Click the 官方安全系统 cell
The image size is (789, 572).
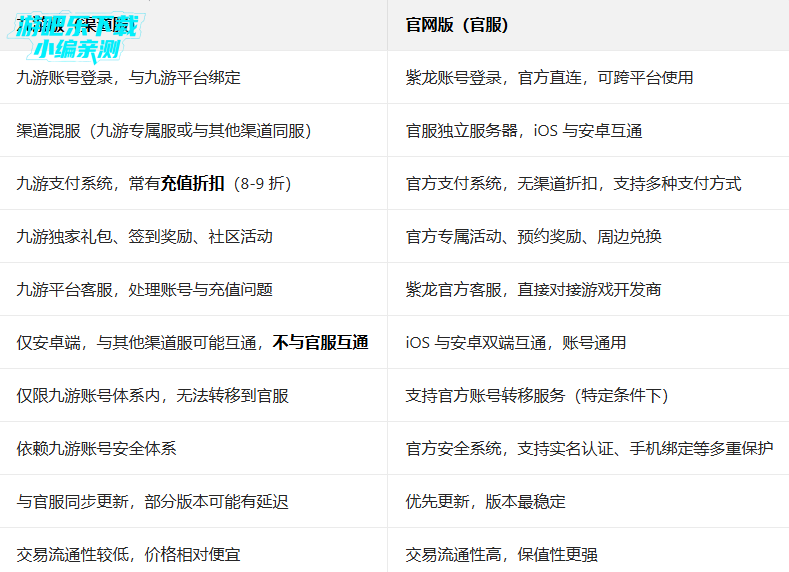coord(589,449)
